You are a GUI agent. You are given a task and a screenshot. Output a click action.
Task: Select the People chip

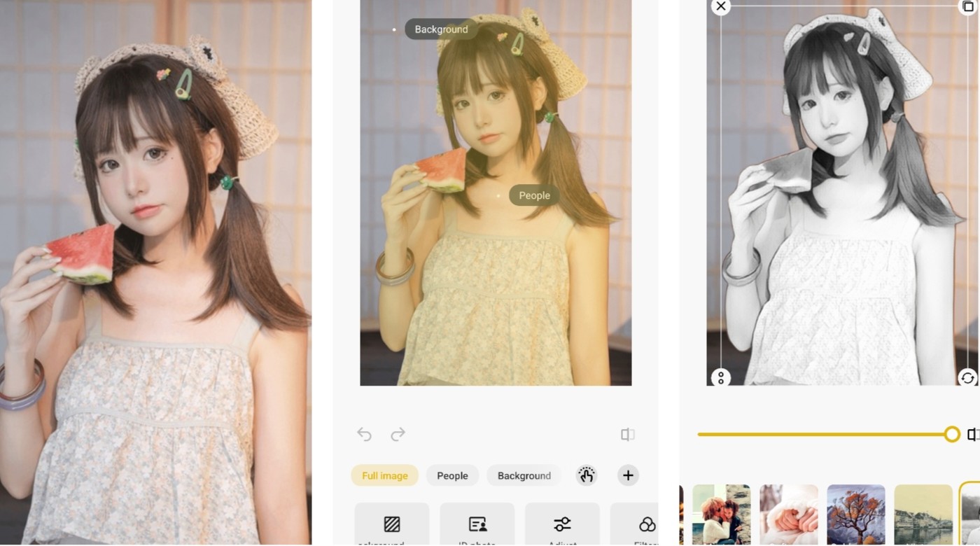click(452, 475)
